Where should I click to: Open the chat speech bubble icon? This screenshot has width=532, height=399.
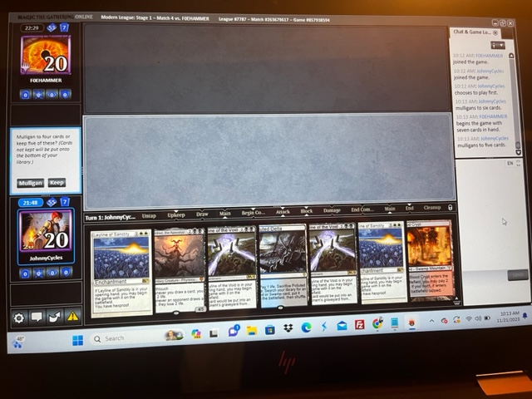tap(37, 318)
